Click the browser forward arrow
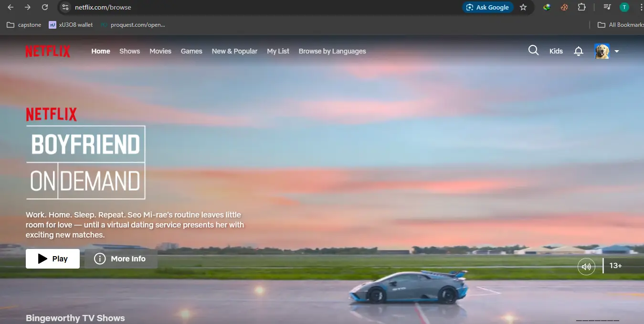 (28, 7)
